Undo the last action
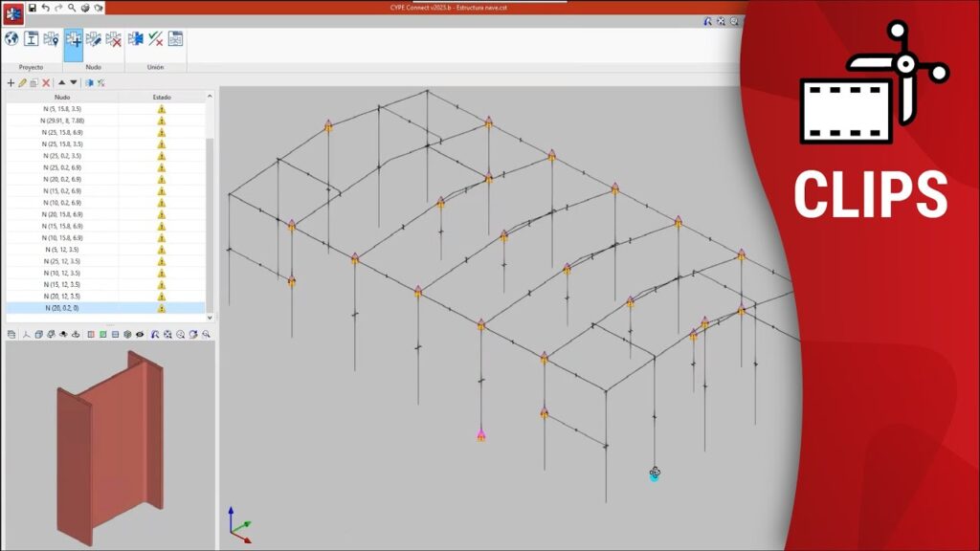Screen dimensions: 980x551 [45, 8]
